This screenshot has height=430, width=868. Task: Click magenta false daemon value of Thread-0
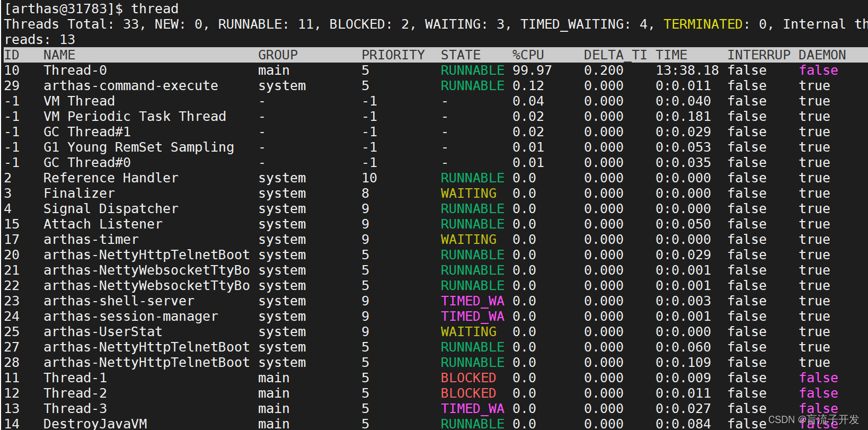pyautogui.click(x=818, y=71)
